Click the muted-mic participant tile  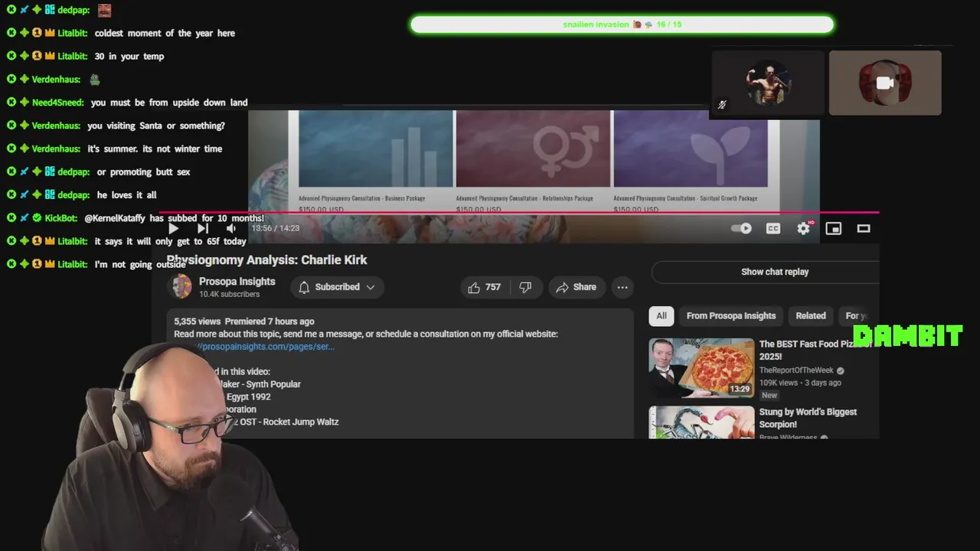[768, 83]
